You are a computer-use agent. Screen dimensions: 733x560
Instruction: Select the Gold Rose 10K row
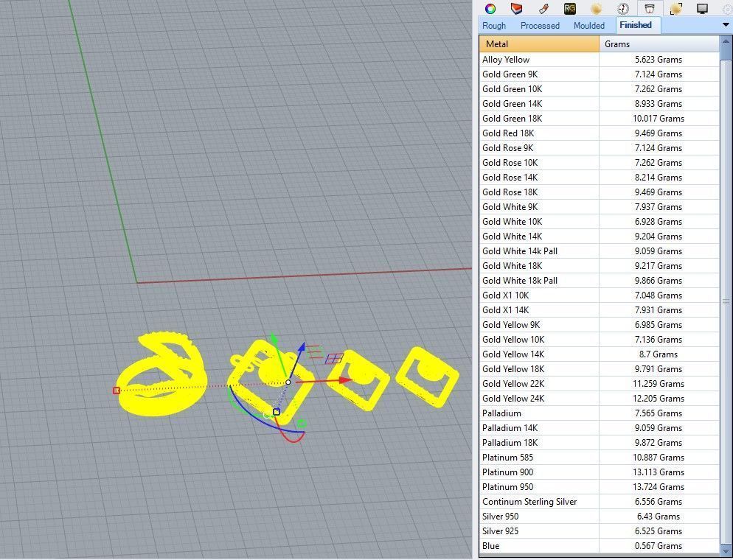(x=599, y=163)
